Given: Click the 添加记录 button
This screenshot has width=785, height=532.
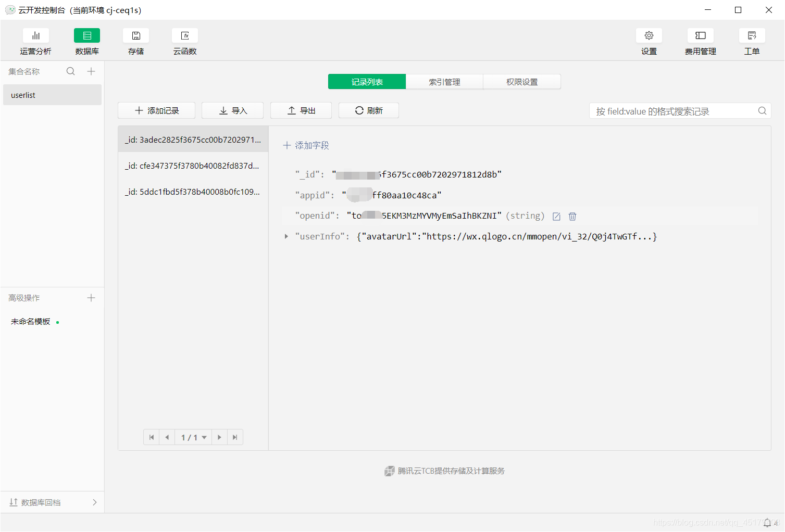Looking at the screenshot, I should click(157, 110).
